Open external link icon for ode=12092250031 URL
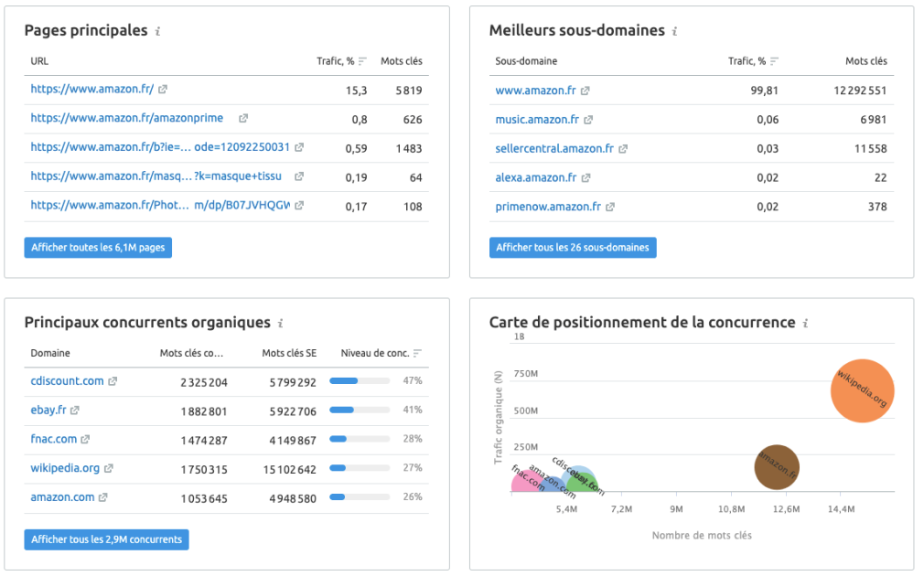Viewport: 924px width, 576px height. (299, 147)
